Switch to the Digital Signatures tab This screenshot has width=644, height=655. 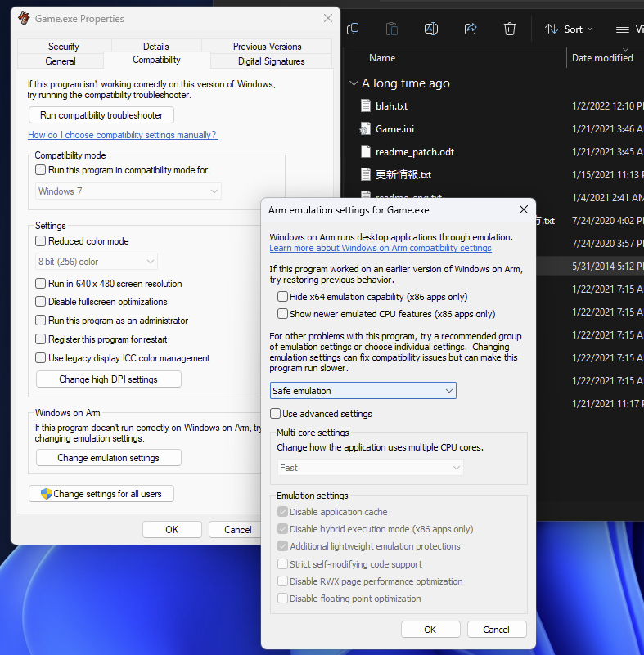pyautogui.click(x=271, y=61)
